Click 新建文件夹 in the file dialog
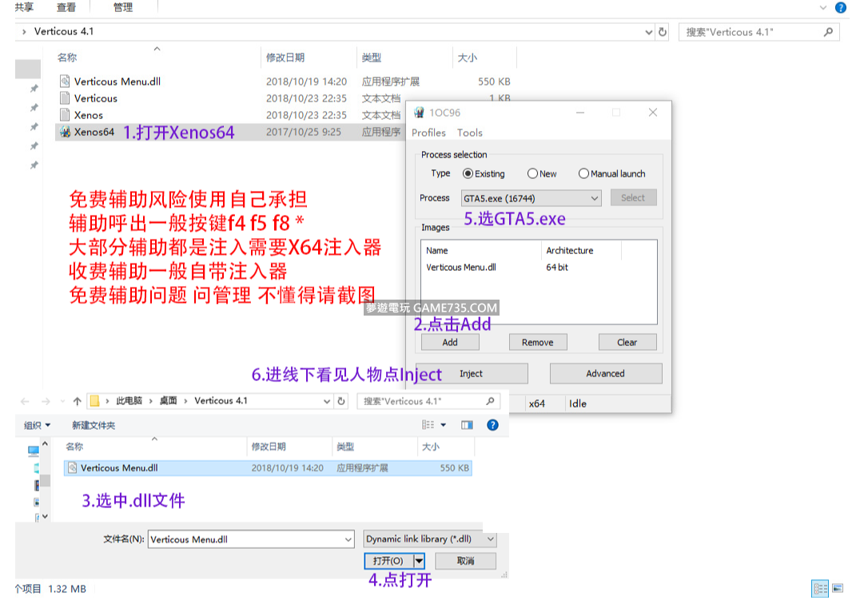Image resolution: width=864 pixels, height=616 pixels. tap(94, 425)
